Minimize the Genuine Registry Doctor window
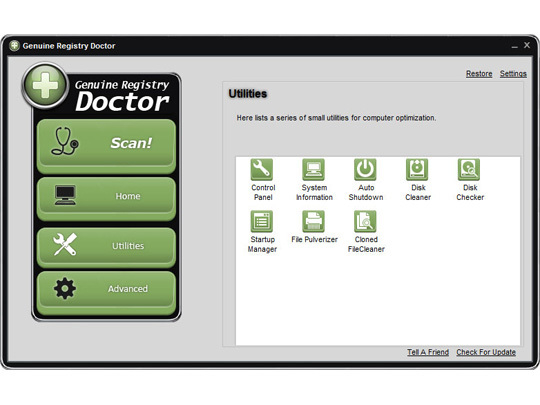 (x=515, y=46)
